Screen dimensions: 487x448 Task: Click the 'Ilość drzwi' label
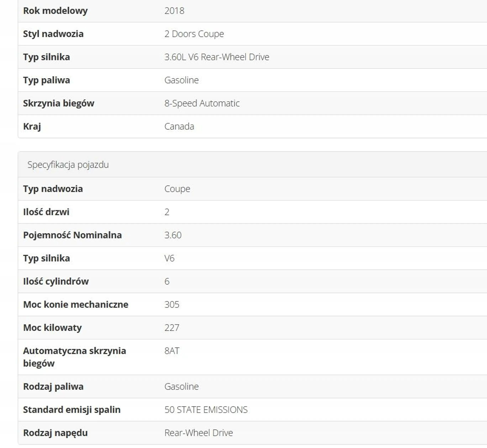coord(46,212)
